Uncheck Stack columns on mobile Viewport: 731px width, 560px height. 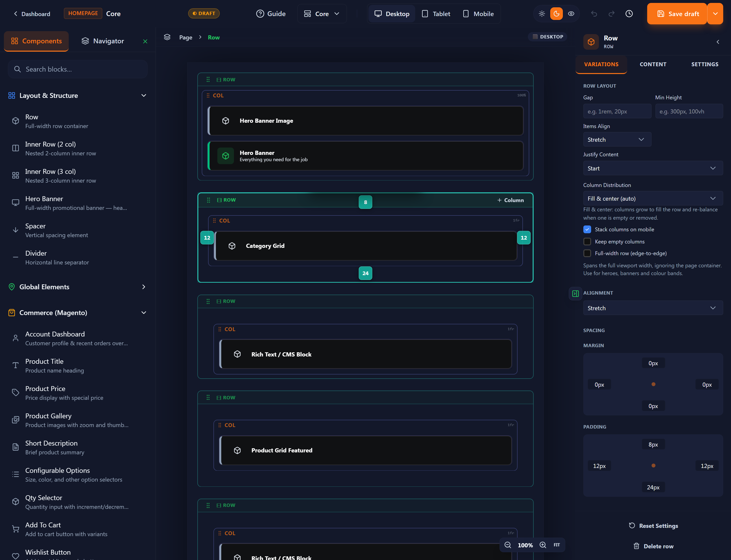pyautogui.click(x=587, y=229)
